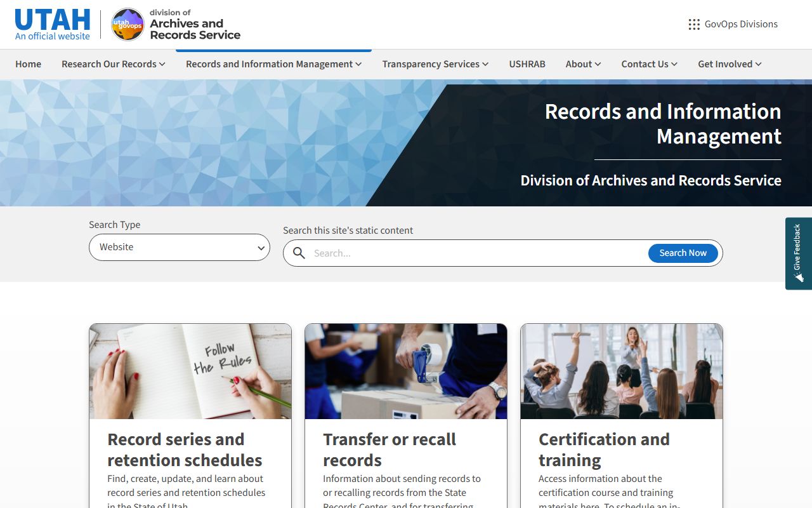This screenshot has height=508, width=812.
Task: Open the classroom training image card
Action: (x=622, y=371)
